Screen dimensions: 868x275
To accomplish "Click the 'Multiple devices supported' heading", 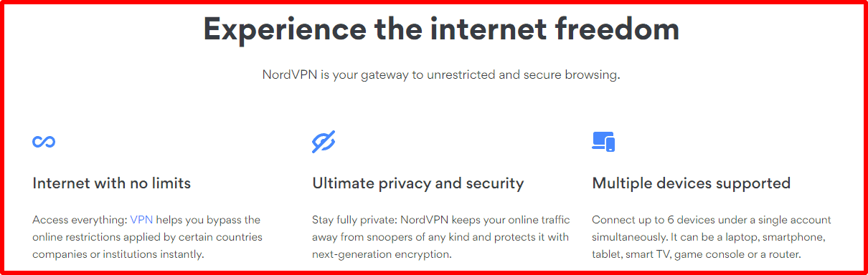I will [x=692, y=183].
